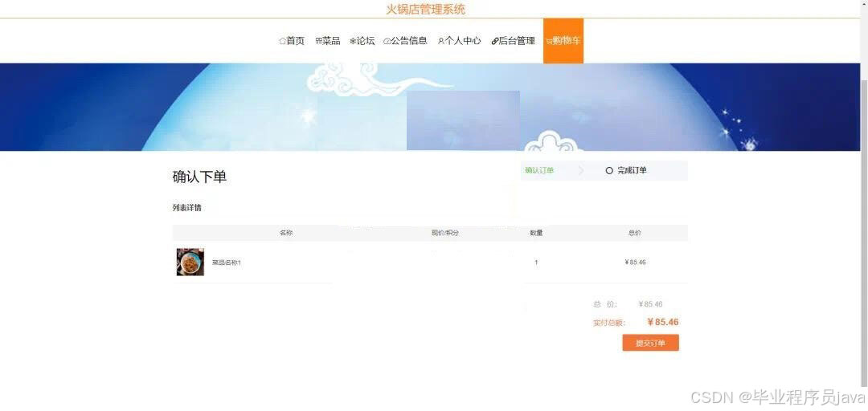Click the 完成订单 step circle
The height and width of the screenshot is (411, 868).
609,171
